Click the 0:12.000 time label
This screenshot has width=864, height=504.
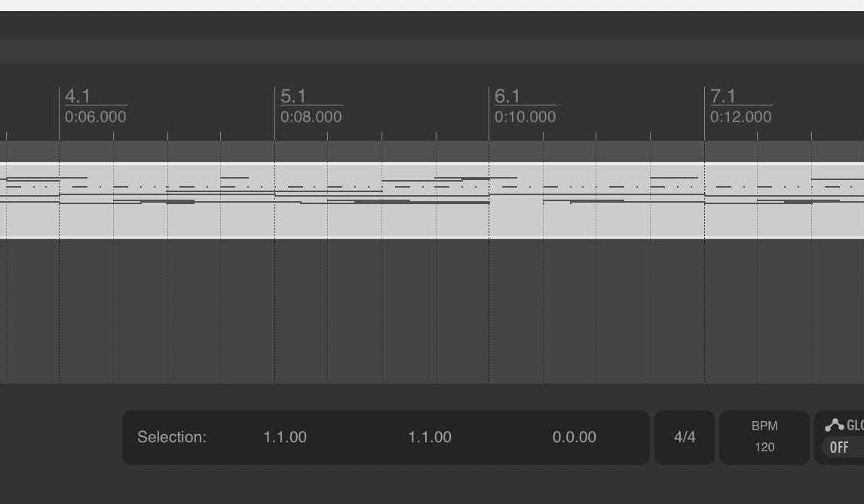click(x=741, y=117)
